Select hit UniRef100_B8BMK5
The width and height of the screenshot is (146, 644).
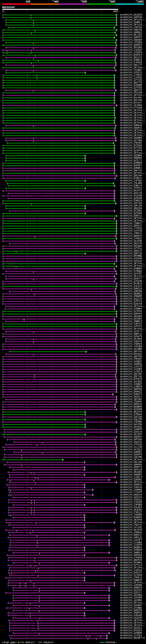[131, 158]
